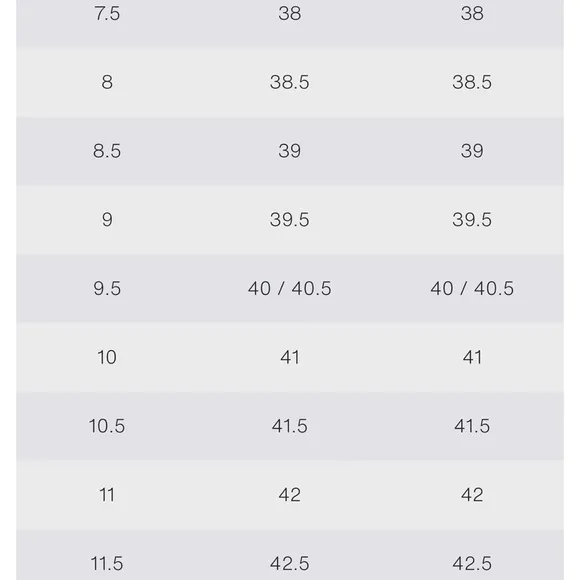
Task: Click 42 in the right column
Action: pyautogui.click(x=472, y=495)
